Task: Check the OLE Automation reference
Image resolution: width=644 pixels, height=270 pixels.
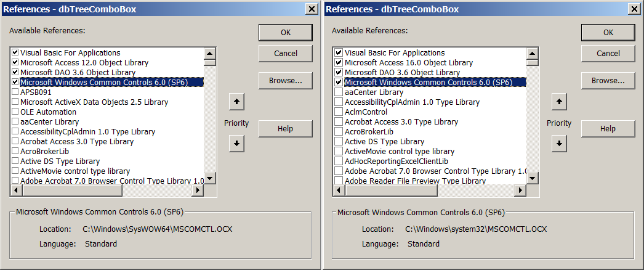Action: 15,112
